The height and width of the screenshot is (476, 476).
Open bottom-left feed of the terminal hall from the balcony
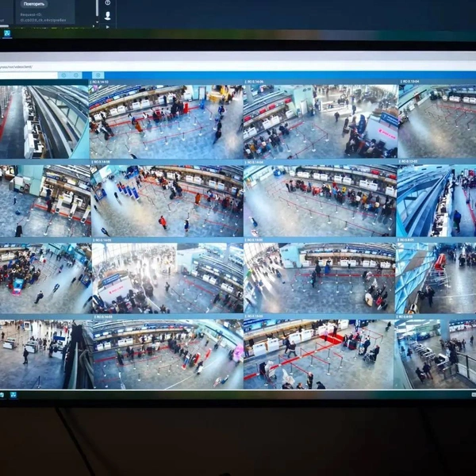point(46,355)
